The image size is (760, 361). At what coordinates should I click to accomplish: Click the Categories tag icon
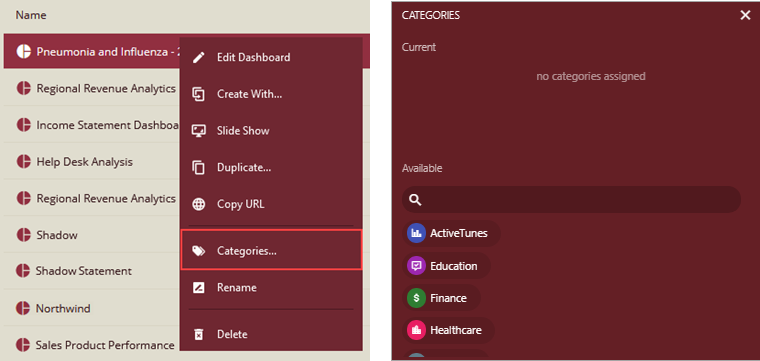point(199,251)
